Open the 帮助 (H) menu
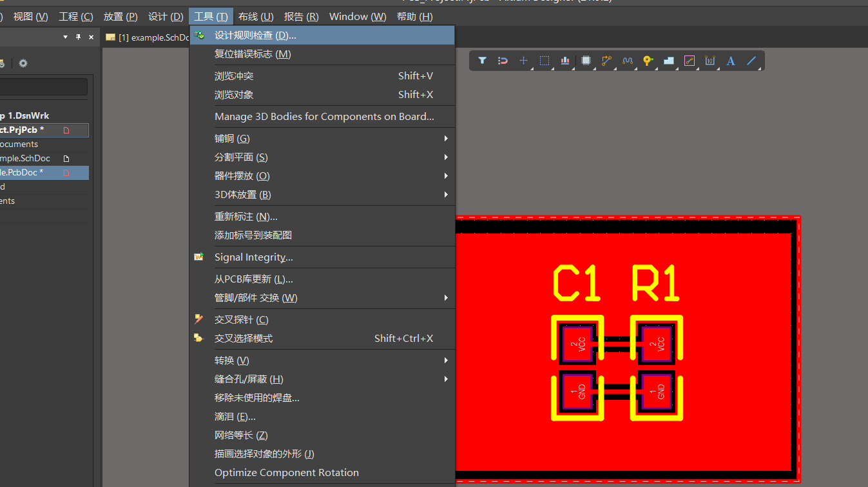This screenshot has width=868, height=487. tap(415, 17)
